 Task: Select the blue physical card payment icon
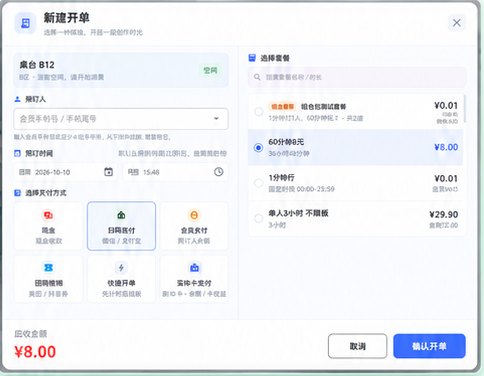tap(194, 268)
